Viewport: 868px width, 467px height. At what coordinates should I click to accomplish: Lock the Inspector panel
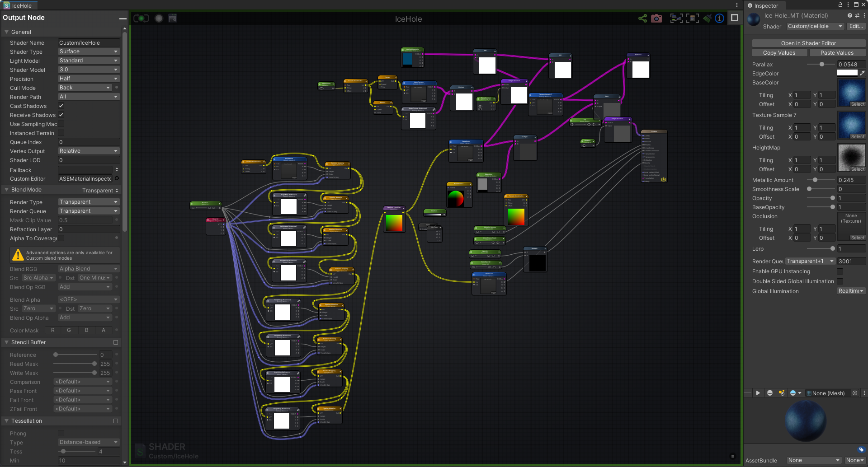coord(840,5)
